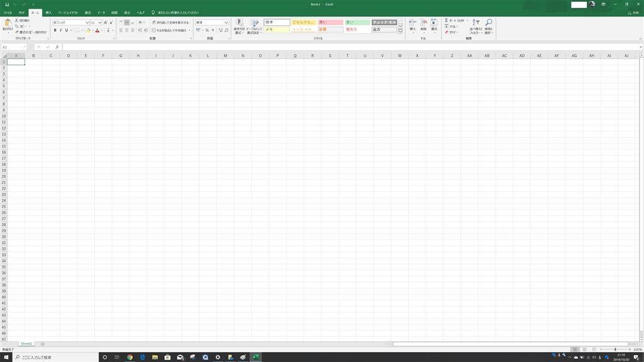Add a new sheet with plus button

43,344
